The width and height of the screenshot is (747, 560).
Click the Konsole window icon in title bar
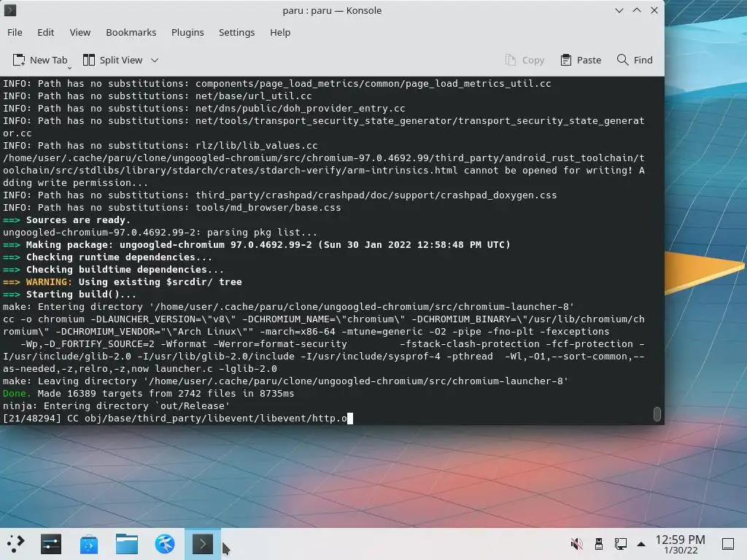coord(10,10)
